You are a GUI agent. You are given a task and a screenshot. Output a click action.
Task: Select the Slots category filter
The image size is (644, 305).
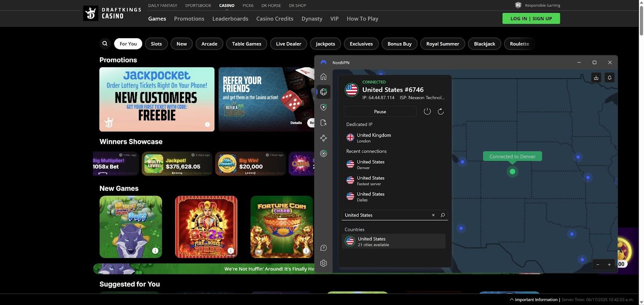[x=156, y=44]
